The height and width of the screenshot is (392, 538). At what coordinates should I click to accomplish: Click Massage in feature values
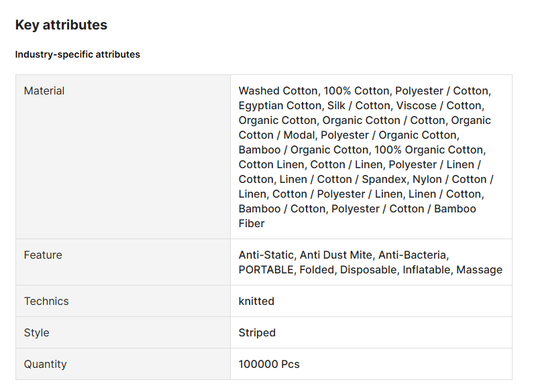[480, 269]
